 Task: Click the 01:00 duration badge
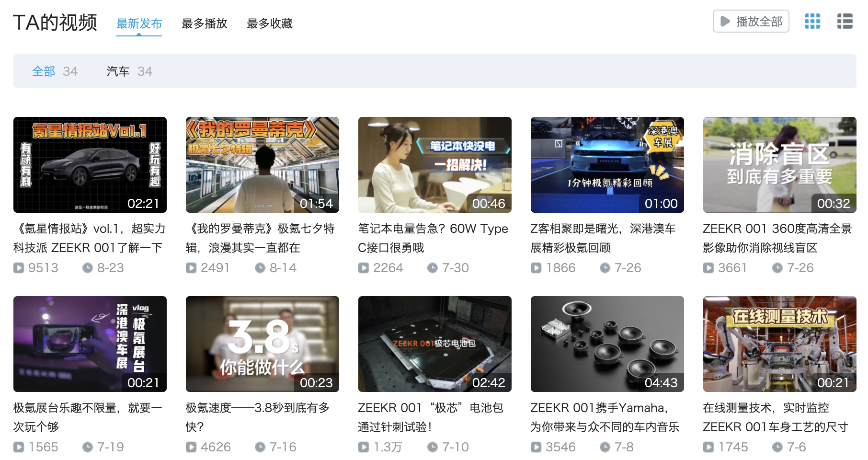point(661,204)
